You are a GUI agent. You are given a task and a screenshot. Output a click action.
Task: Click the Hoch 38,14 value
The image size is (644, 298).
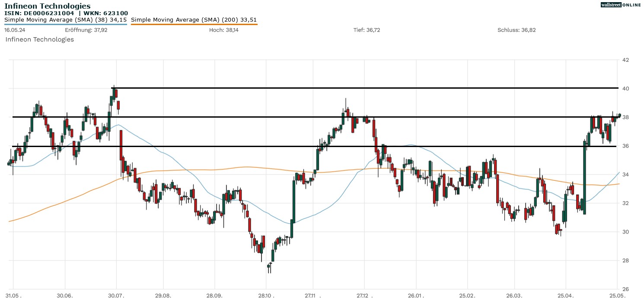tap(223, 30)
